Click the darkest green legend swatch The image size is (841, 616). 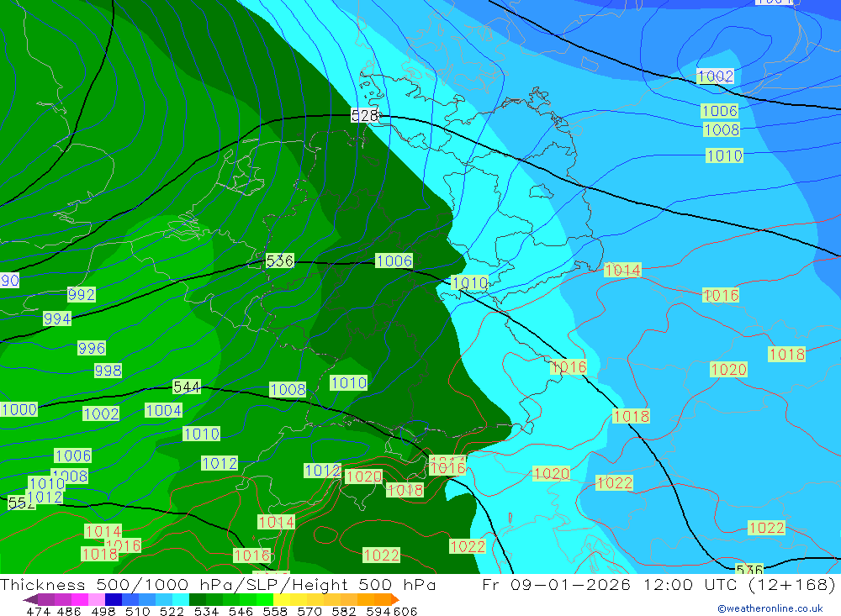[x=198, y=599]
